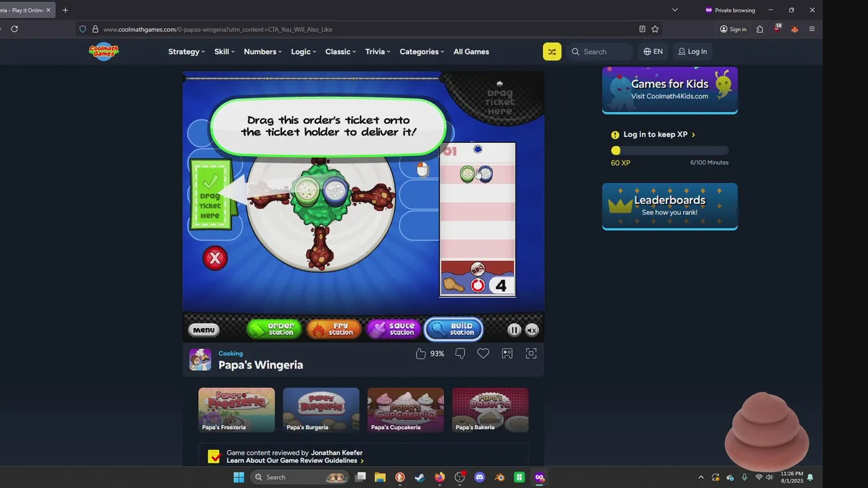Open the Papa's Burgeria thumbnail
868x488 pixels.
(x=321, y=410)
